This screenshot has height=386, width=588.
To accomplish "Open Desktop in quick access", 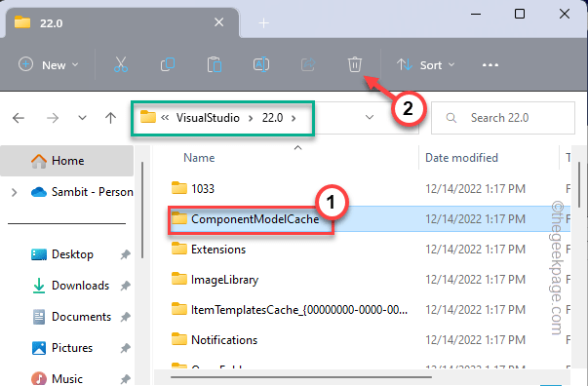I will [x=62, y=254].
